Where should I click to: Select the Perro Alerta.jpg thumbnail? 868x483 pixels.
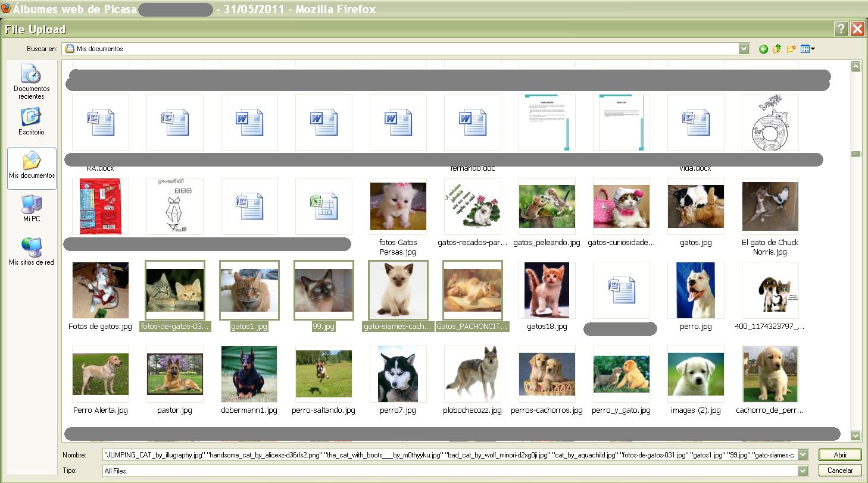tap(101, 374)
